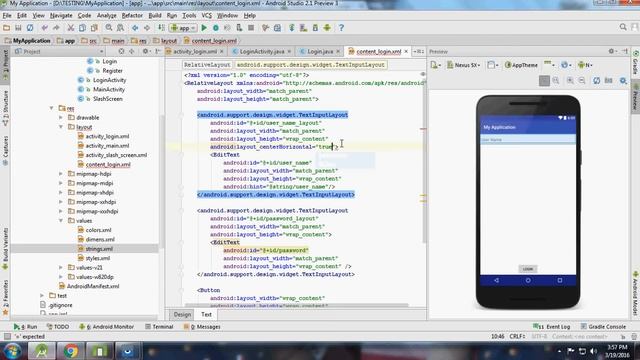
Task: Click the Make Project icon
Action: pos(162,28)
